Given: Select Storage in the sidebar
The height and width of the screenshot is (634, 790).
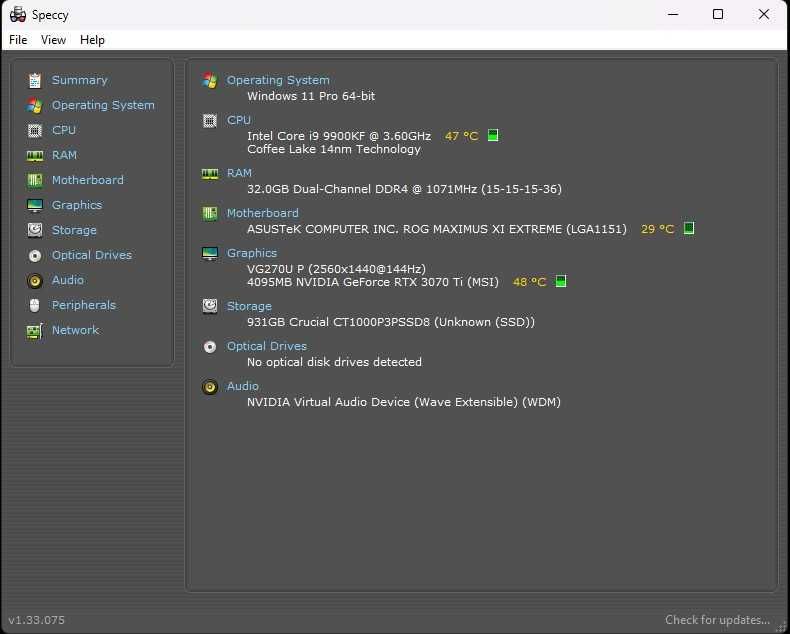Looking at the screenshot, I should [74, 230].
